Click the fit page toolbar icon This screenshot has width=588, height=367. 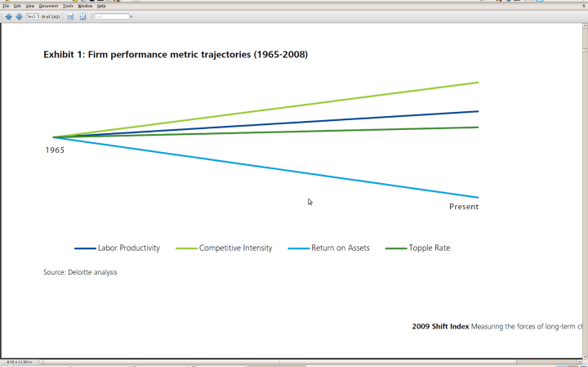click(x=82, y=16)
